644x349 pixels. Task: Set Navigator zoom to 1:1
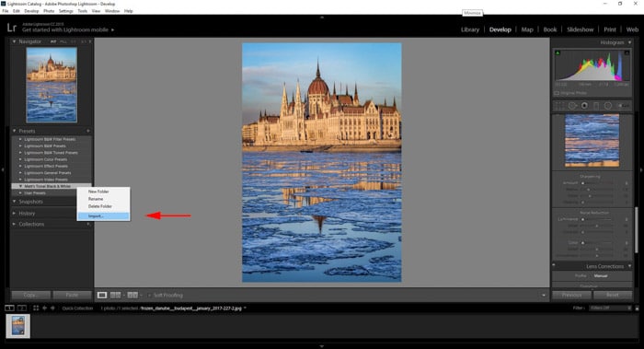pyautogui.click(x=73, y=41)
